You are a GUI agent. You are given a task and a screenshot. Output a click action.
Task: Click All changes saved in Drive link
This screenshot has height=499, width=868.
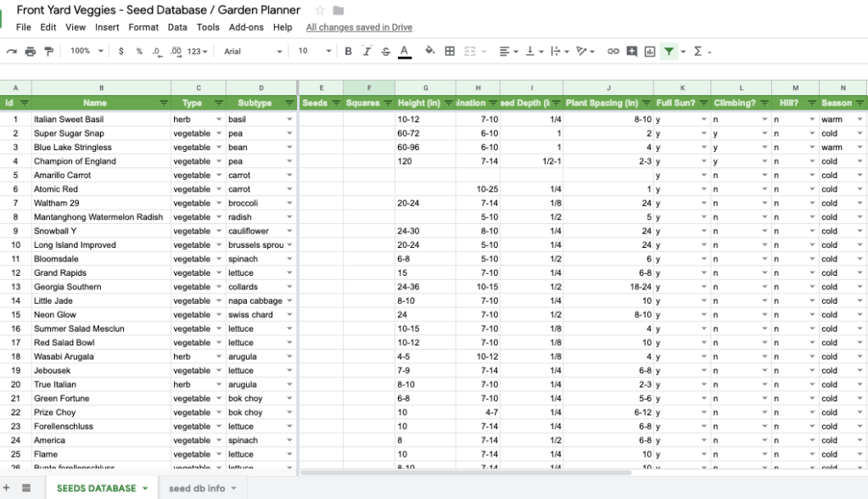359,27
